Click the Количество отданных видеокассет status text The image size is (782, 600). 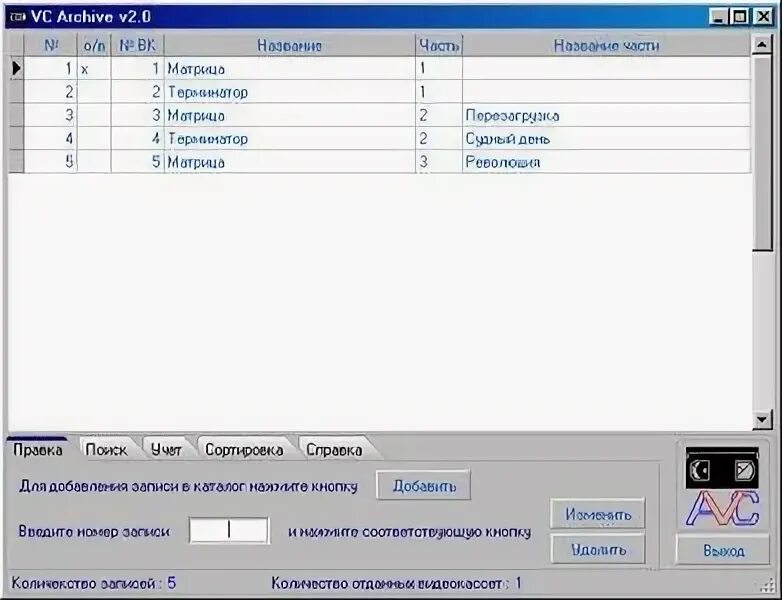tap(396, 583)
